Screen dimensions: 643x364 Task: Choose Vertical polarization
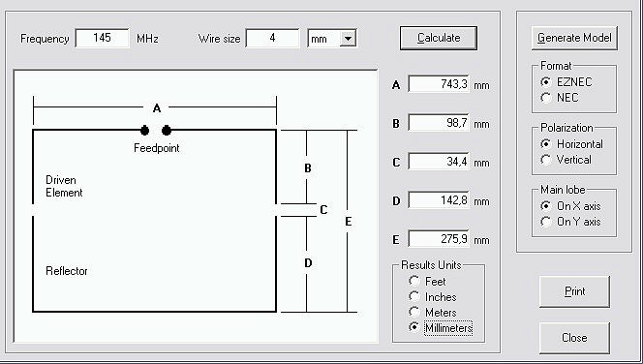tap(566, 160)
